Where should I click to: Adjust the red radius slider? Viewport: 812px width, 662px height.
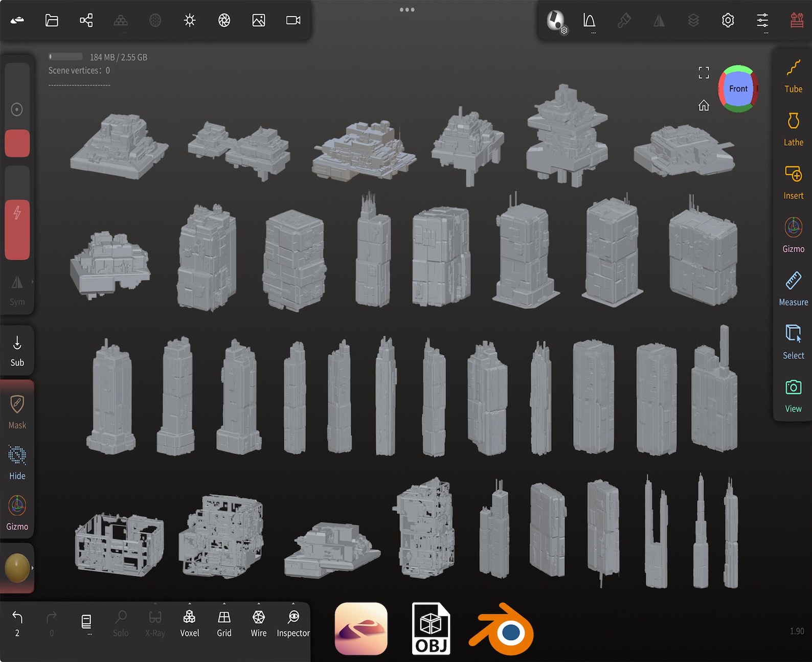17,110
